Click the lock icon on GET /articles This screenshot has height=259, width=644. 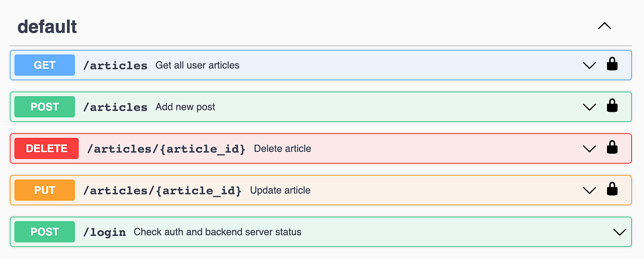[612, 64]
